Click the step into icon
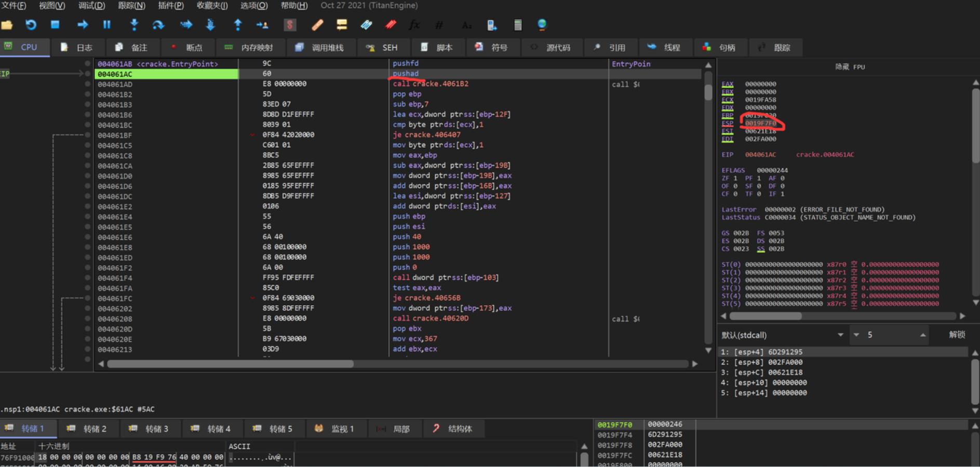 tap(134, 24)
